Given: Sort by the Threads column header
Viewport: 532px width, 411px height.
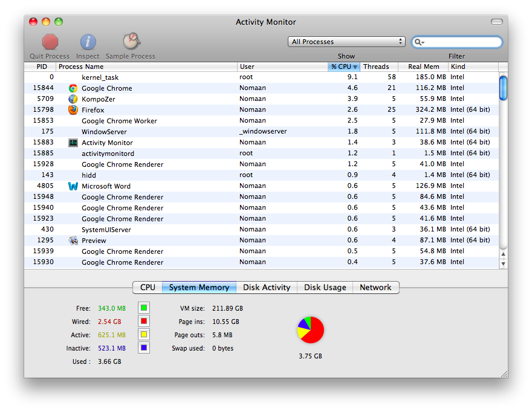Looking at the screenshot, I should click(378, 66).
